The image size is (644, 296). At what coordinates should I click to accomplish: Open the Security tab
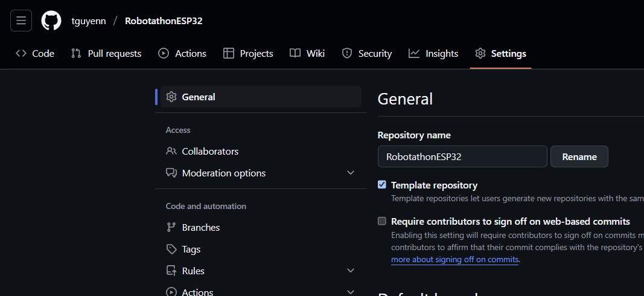tap(367, 53)
